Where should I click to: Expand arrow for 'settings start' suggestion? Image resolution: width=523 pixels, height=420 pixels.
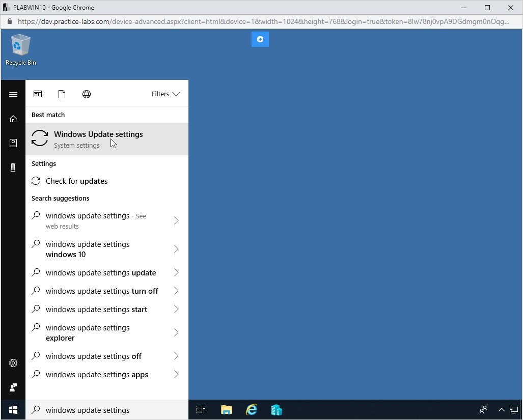point(176,310)
